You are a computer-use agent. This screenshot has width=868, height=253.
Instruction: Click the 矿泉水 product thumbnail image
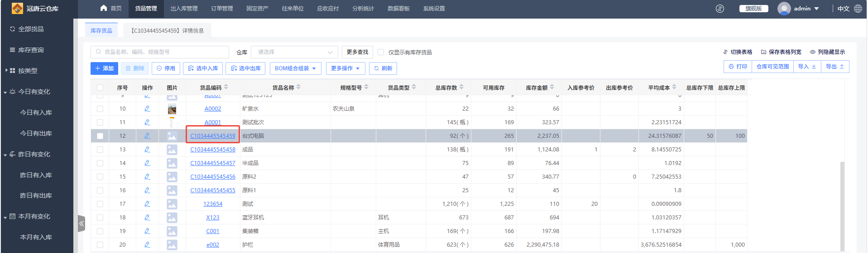pyautogui.click(x=172, y=109)
